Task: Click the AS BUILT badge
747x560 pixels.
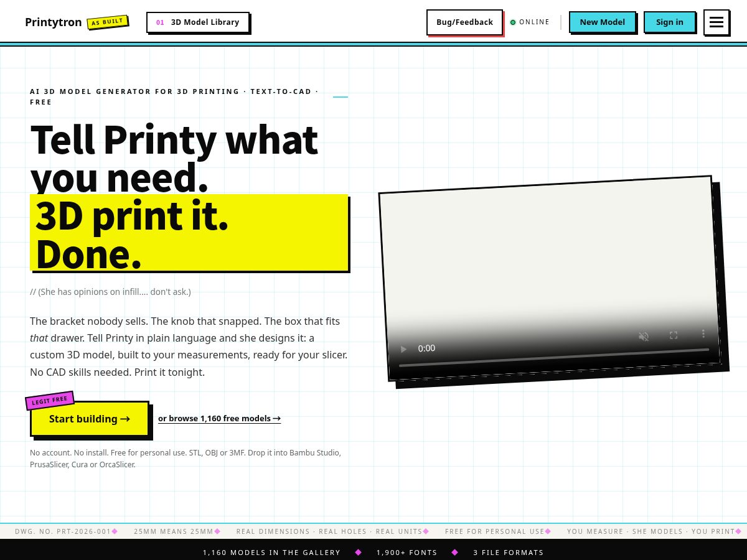Action: click(x=108, y=22)
